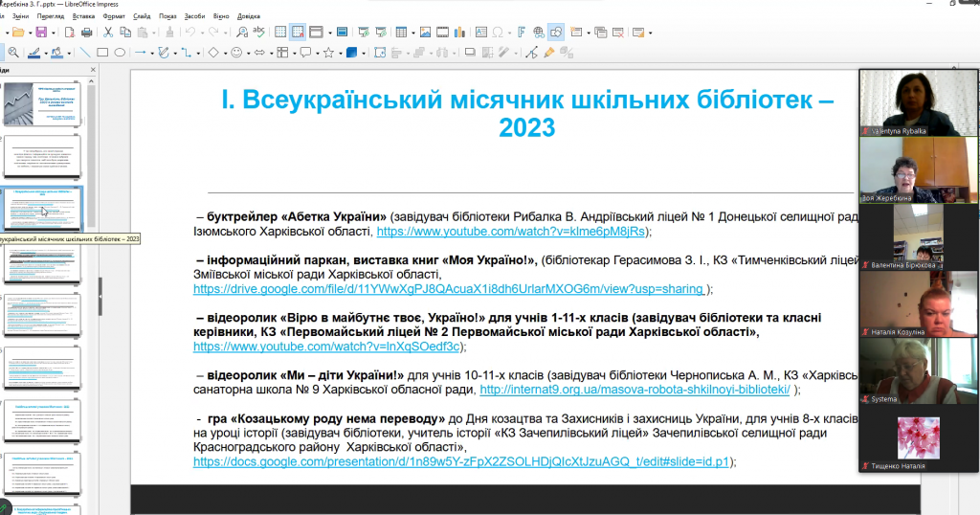Save the presentation with the floppy icon
The height and width of the screenshot is (515, 980).
41,33
